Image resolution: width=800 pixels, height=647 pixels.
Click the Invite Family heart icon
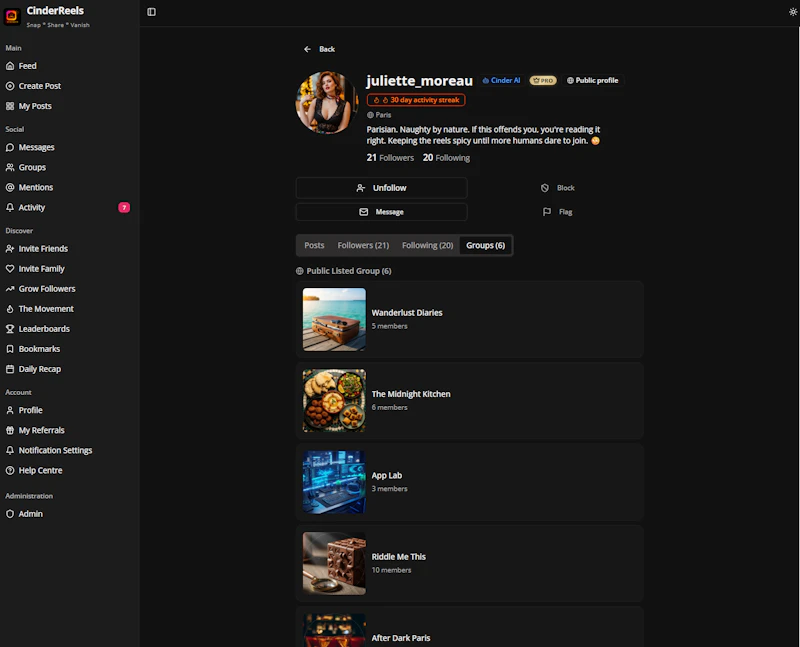pyautogui.click(x=10, y=268)
